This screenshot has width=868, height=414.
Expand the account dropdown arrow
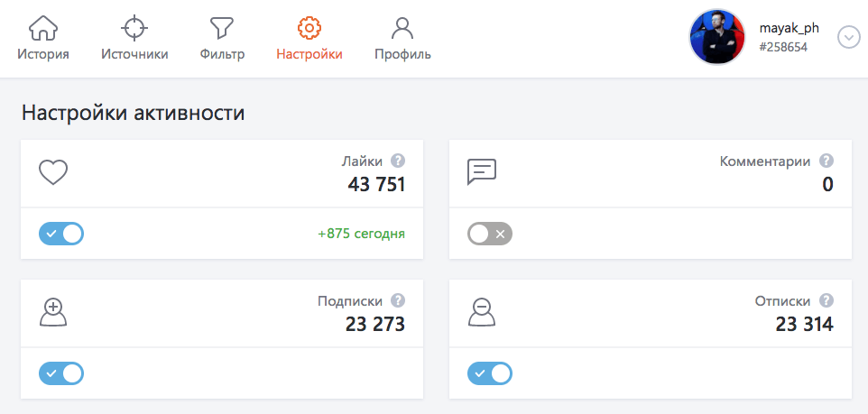click(849, 38)
